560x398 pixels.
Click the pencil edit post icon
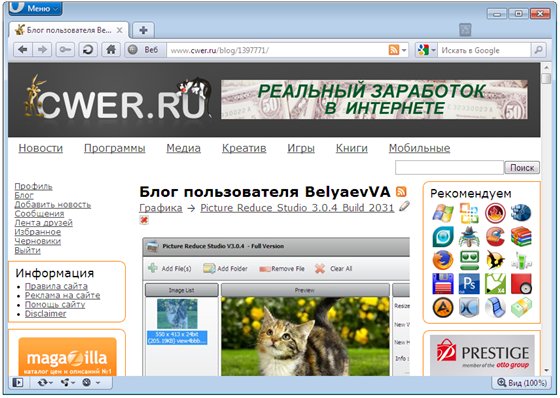[x=404, y=206]
